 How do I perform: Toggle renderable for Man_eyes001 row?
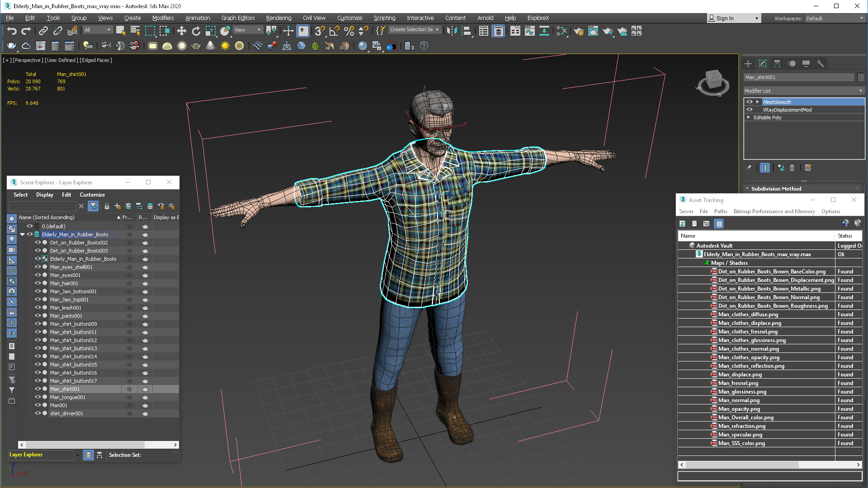(145, 275)
